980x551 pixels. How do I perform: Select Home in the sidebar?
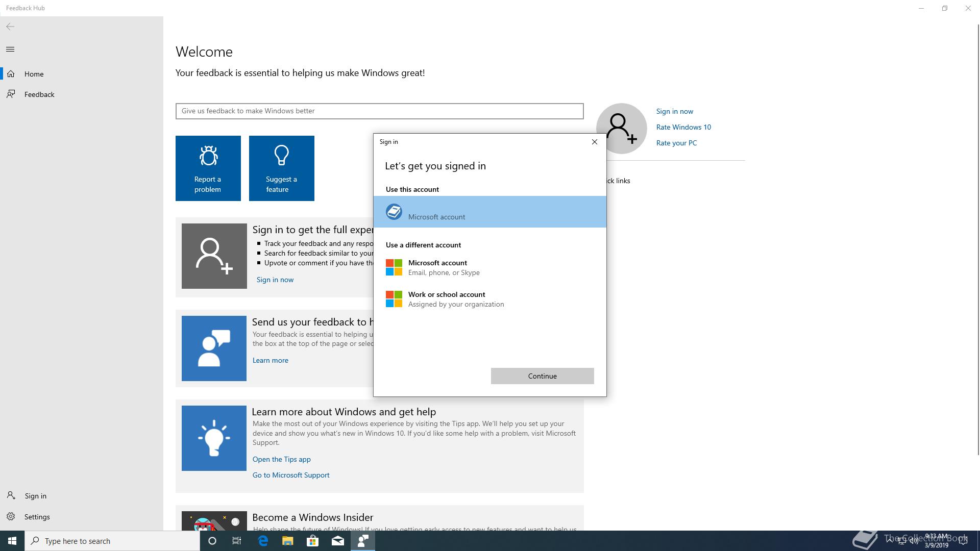pos(82,74)
